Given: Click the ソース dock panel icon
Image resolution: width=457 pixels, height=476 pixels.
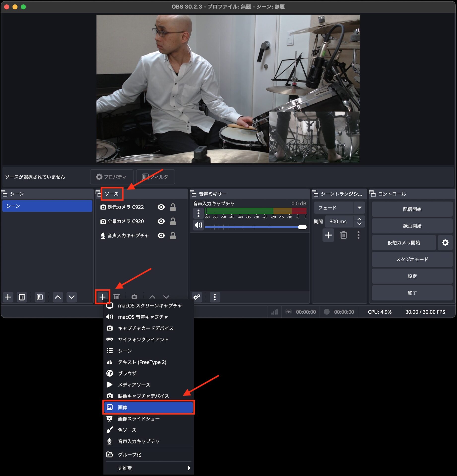Looking at the screenshot, I should [x=98, y=194].
